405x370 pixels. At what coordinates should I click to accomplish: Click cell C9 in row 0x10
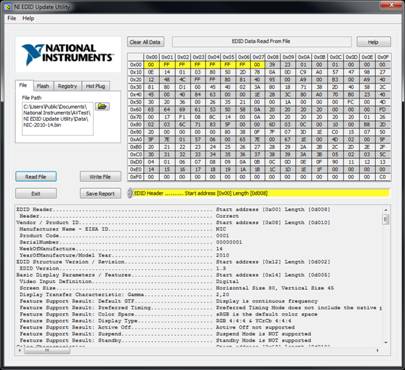pyautogui.click(x=303, y=72)
